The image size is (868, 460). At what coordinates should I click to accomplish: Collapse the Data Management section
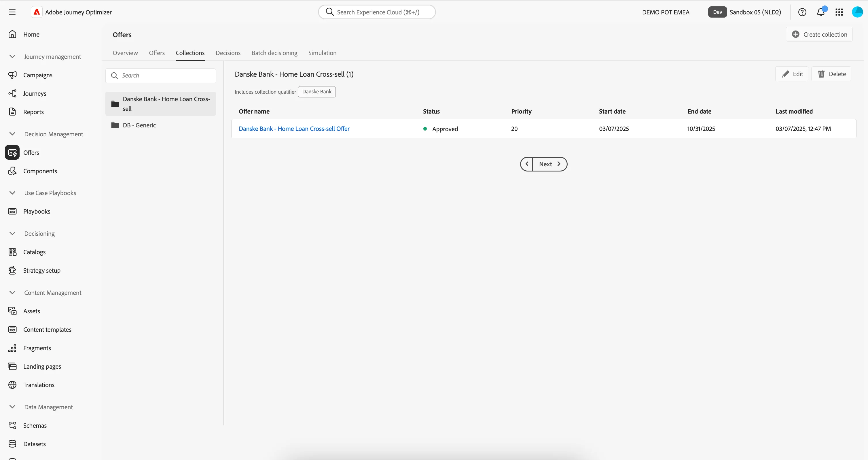click(x=12, y=407)
